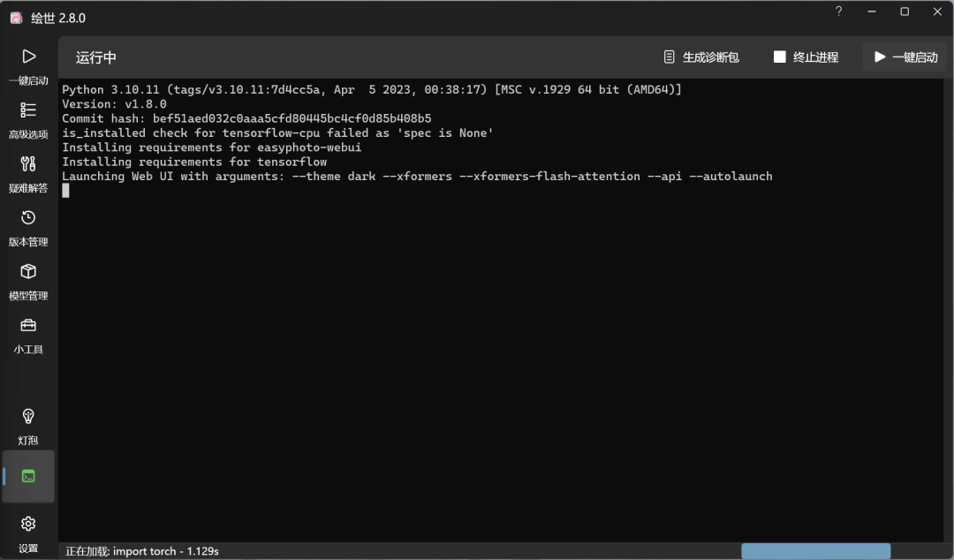
Task: Select the green console terminal icon
Action: tap(28, 476)
